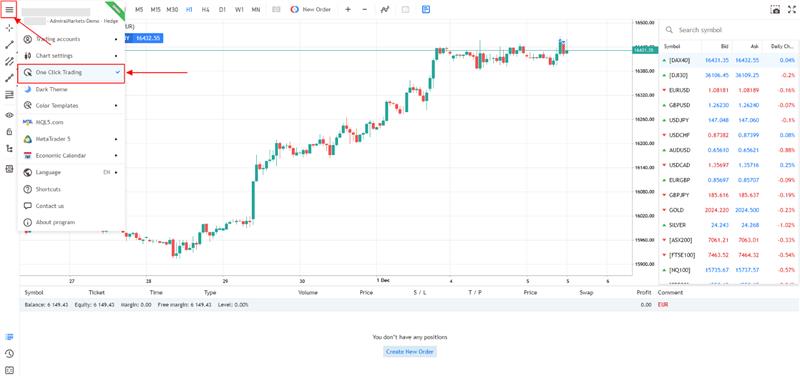Viewport: 800px width, 378px height.
Task: Sort Market Watch by Ask column
Action: tap(755, 46)
